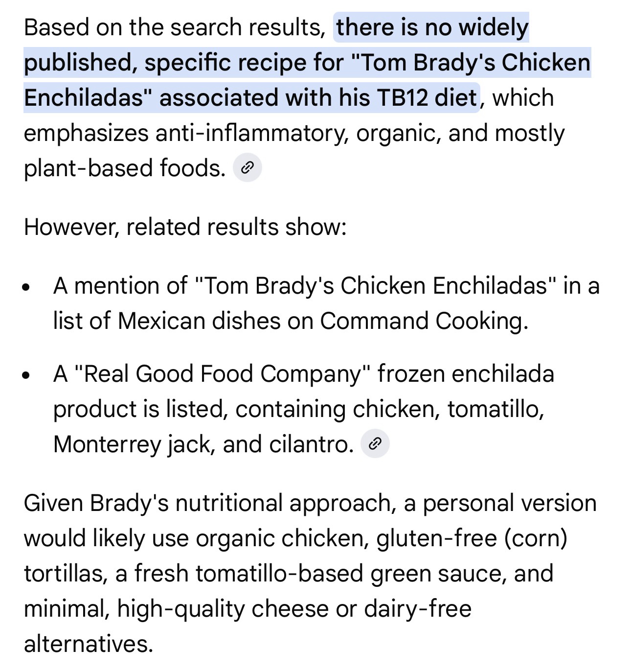Click the final word "alternatives."
Viewport: 631px width, 672px height.
point(89,644)
